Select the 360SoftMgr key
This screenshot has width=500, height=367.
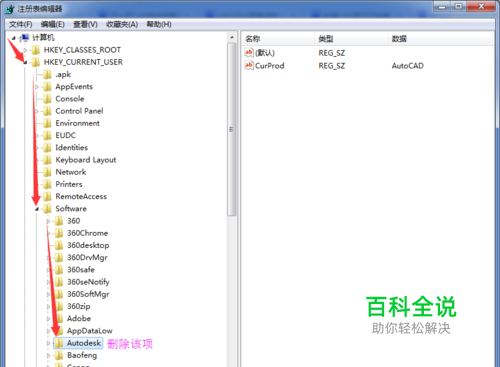click(x=88, y=294)
